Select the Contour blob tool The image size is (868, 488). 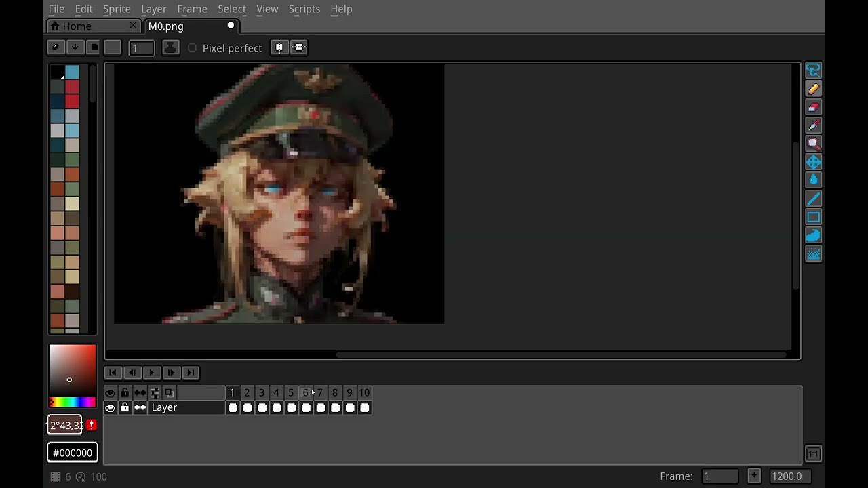pos(813,235)
